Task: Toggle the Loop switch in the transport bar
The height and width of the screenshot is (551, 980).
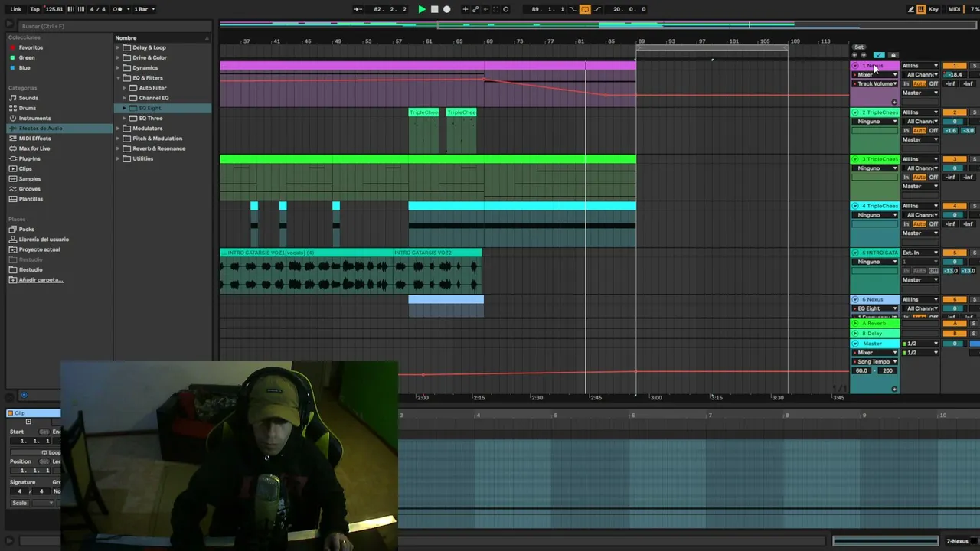Action: point(584,9)
